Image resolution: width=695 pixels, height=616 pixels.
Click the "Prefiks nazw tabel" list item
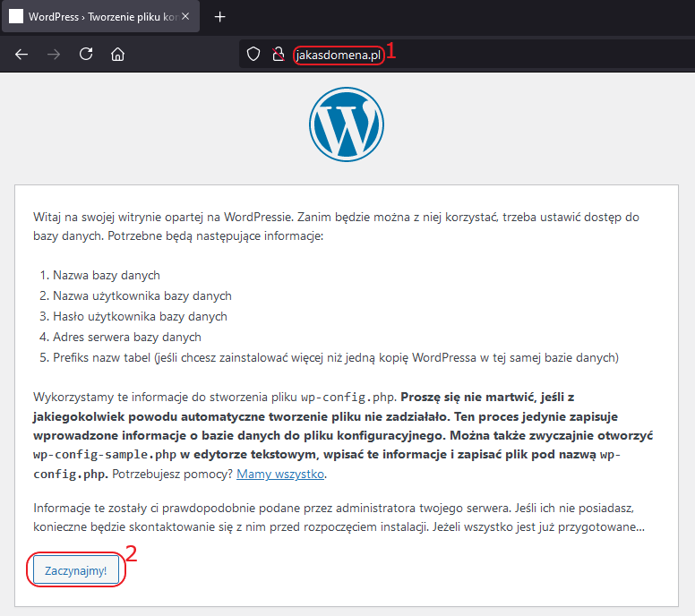[336, 357]
